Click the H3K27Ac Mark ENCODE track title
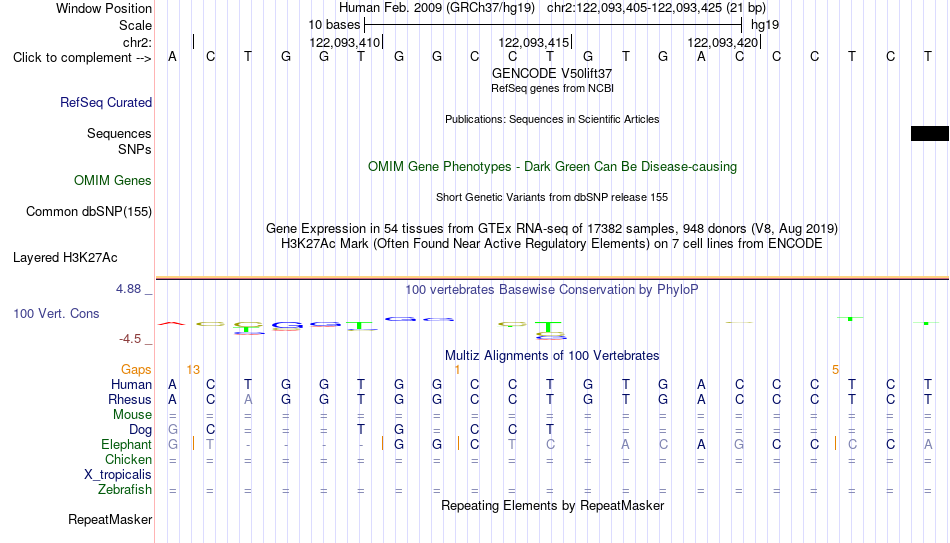The height and width of the screenshot is (543, 950). pos(552,244)
